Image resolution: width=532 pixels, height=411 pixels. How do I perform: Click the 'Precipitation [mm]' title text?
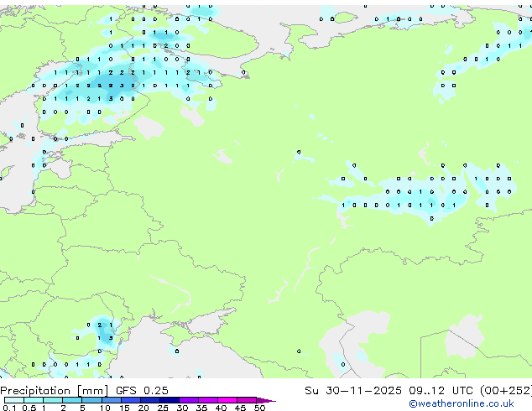tap(54, 391)
